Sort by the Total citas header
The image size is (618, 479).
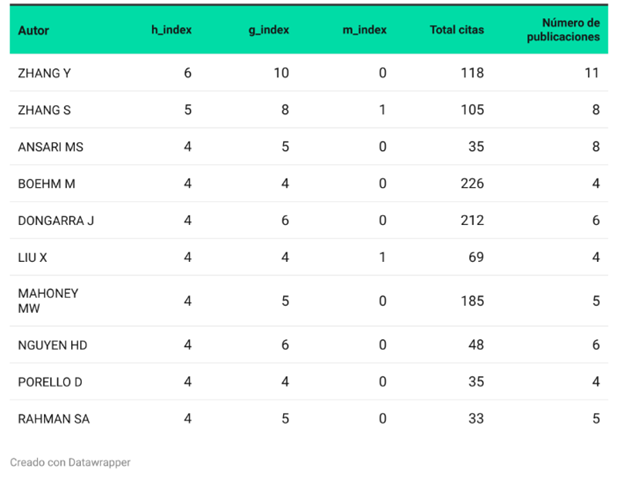point(457,30)
